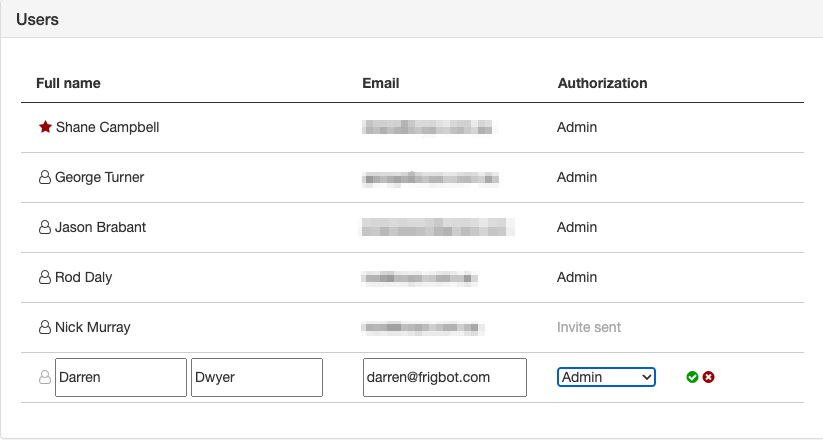Open the Admin authorization dropdown
The image size is (823, 444).
click(x=606, y=377)
